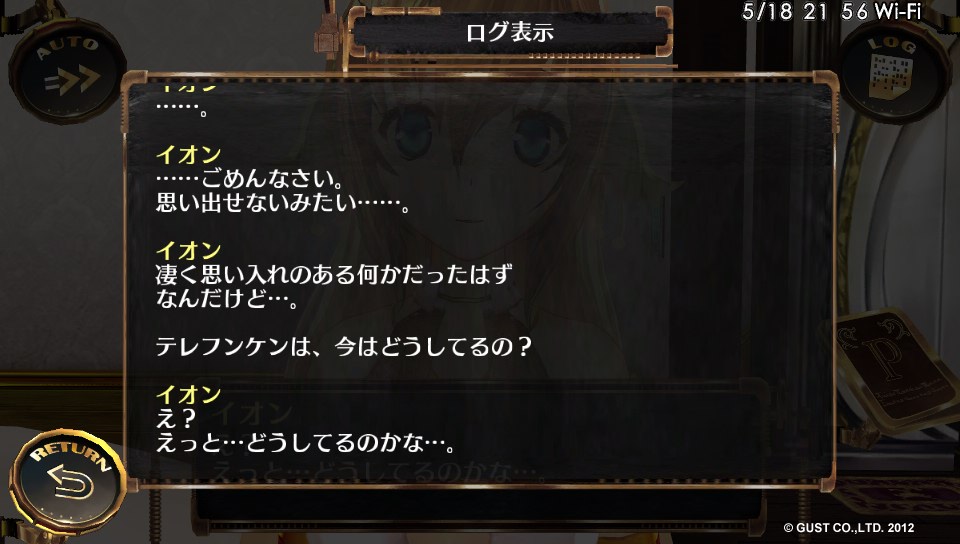
Task: Toggle AUTO text advance mode
Action: pos(67,71)
